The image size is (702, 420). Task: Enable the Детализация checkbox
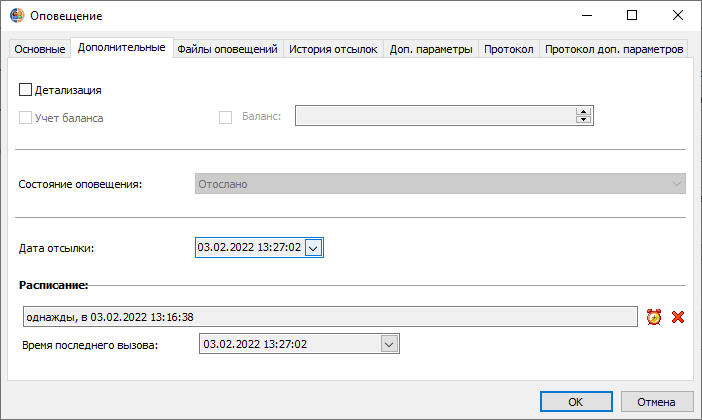tap(25, 90)
